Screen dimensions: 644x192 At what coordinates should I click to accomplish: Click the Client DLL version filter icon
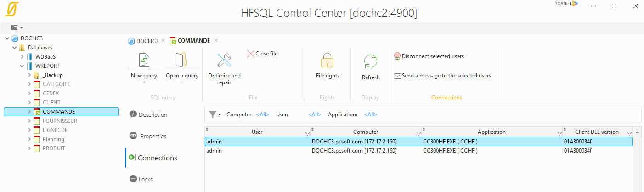[x=629, y=134]
